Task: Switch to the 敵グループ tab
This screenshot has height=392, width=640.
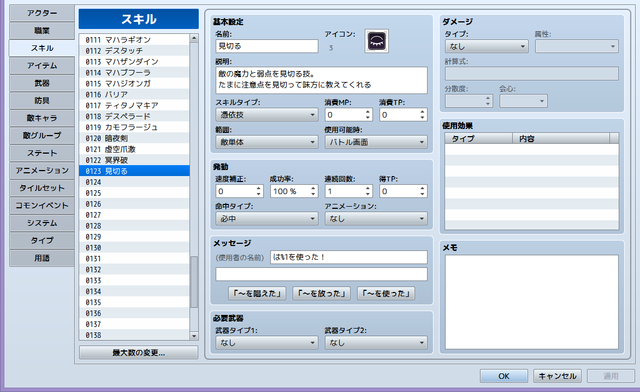Action: point(42,136)
